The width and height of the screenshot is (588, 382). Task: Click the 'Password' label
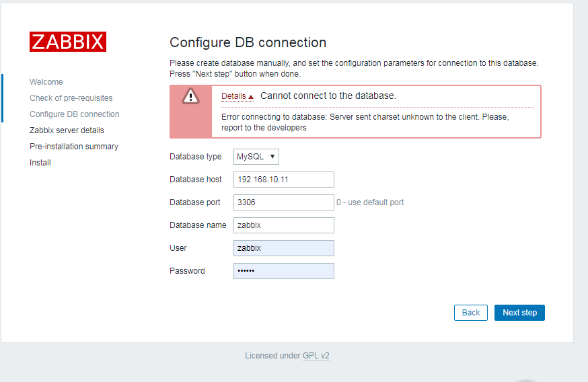[187, 271]
